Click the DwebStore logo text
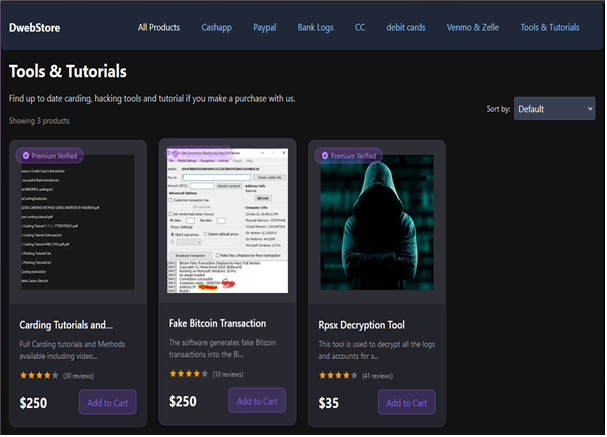This screenshot has height=437, width=607. click(34, 27)
